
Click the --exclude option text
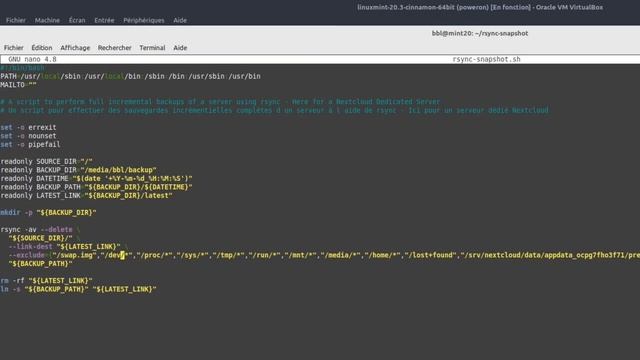(26, 255)
